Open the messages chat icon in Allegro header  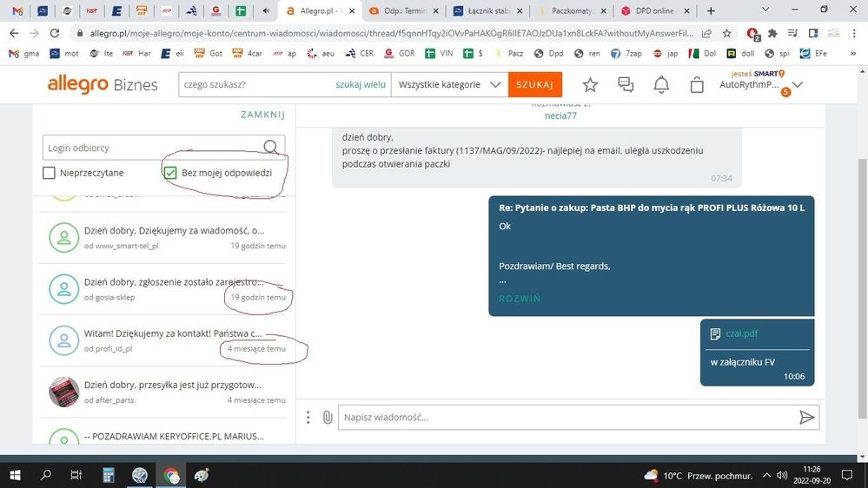click(x=626, y=84)
